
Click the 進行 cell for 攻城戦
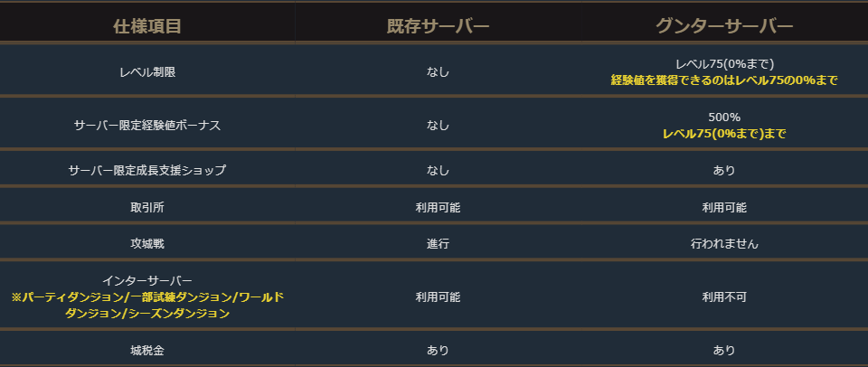coord(438,243)
